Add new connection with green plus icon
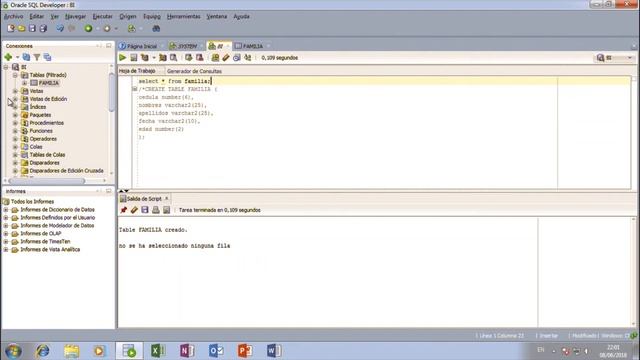 click(x=8, y=57)
